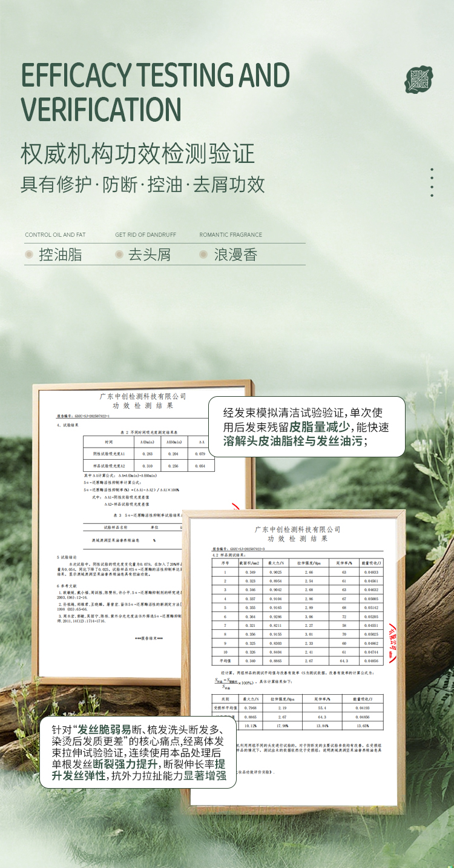Screen dimensions: 454x868
Task: Click the CONTROL OIL AND FAT caption
Action: pos(55,234)
